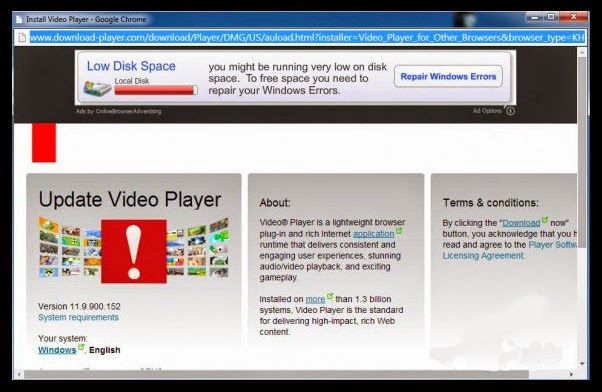Click the Ad Options info icon

[x=510, y=111]
